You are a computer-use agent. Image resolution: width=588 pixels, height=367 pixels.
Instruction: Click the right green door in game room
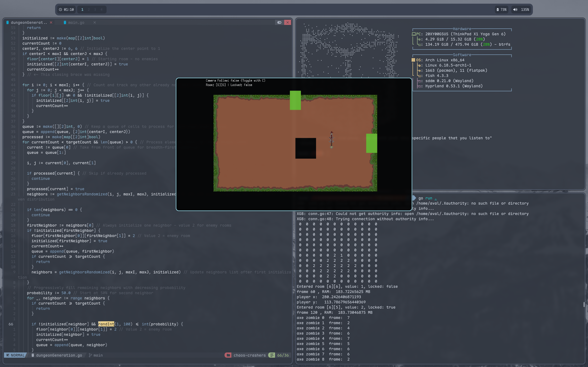click(x=371, y=143)
